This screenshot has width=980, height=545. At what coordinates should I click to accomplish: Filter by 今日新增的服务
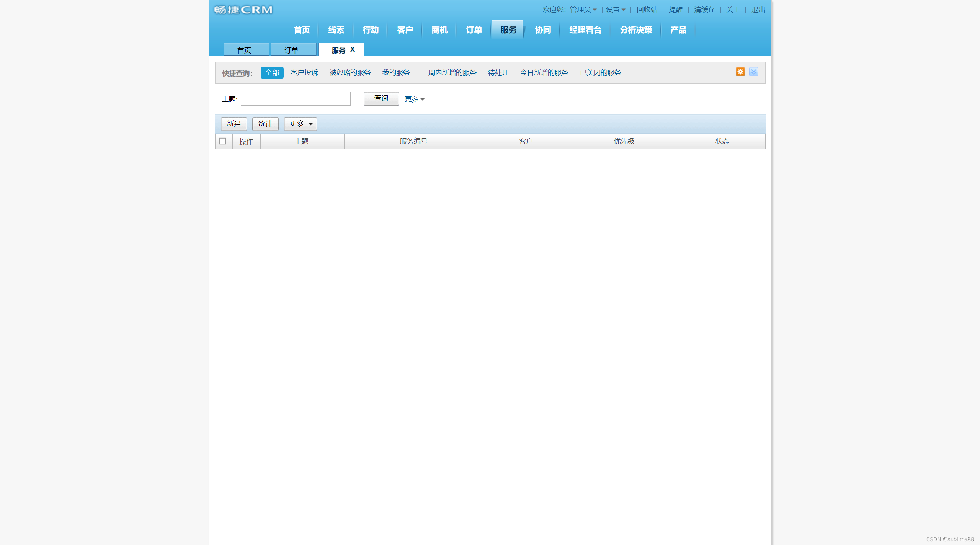click(x=544, y=73)
